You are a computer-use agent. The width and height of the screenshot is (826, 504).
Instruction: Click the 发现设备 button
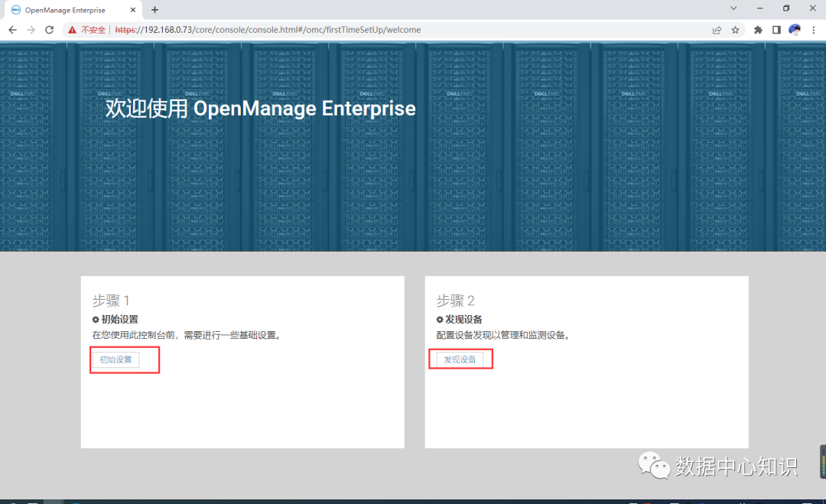point(460,359)
